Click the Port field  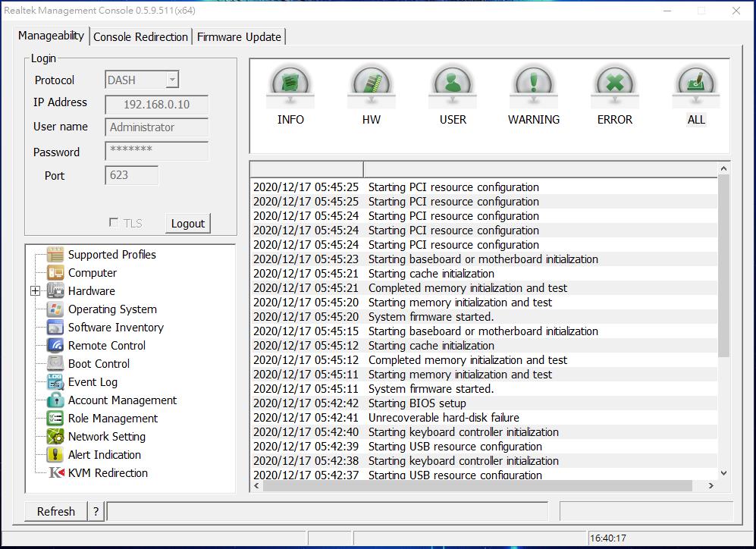[132, 175]
